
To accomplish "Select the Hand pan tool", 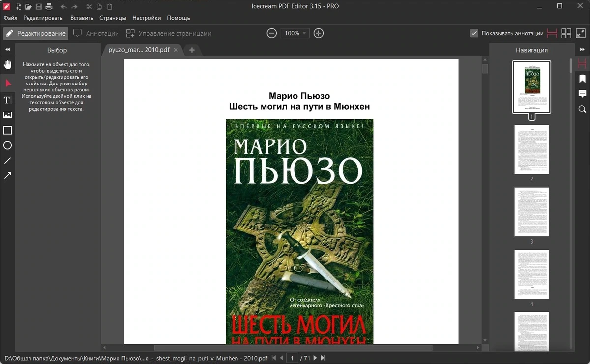I will click(x=7, y=65).
